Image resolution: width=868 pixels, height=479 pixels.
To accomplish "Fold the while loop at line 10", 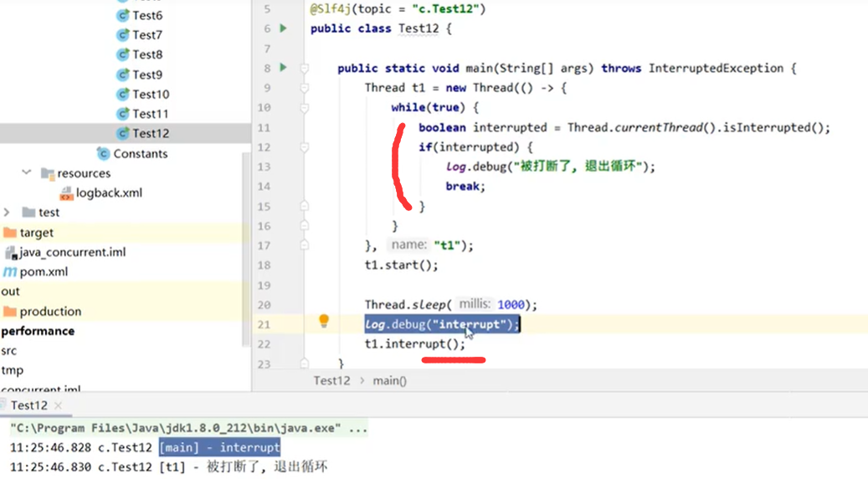I will (x=304, y=107).
